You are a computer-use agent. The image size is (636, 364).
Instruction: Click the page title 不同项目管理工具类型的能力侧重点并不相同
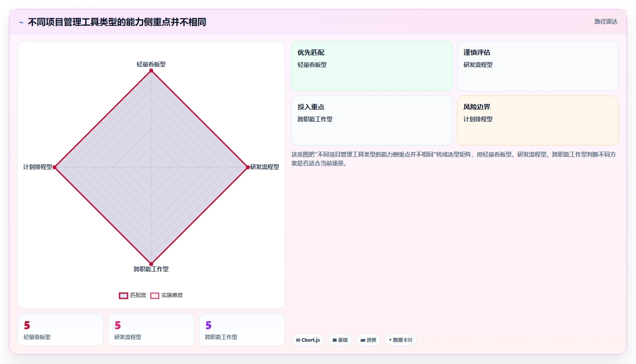117,22
